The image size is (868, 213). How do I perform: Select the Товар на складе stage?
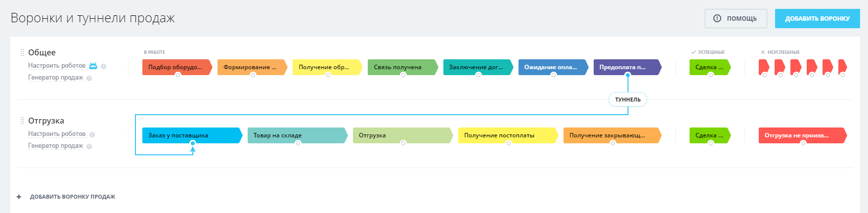pos(298,135)
